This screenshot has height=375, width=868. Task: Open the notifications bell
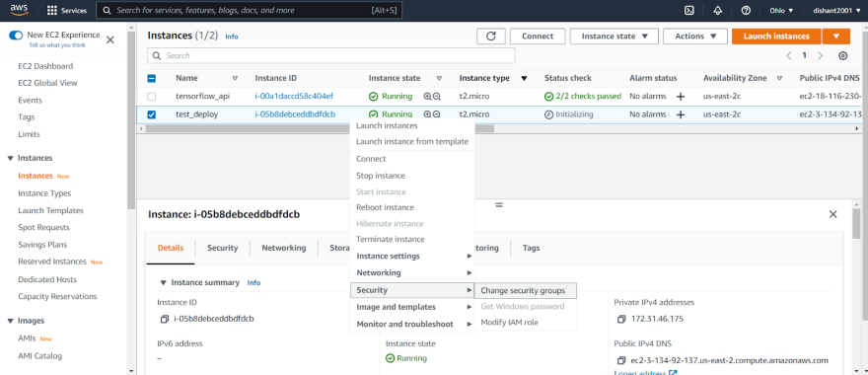point(718,11)
